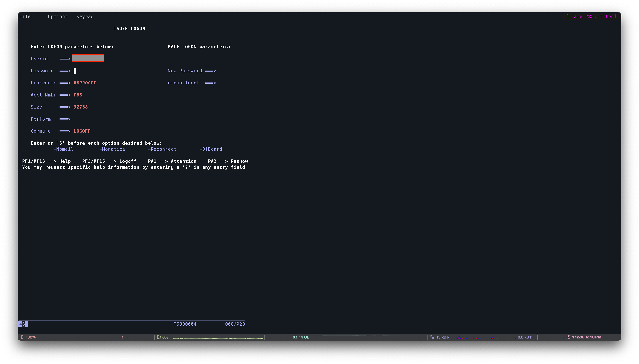
Task: Click the clock icon beside date
Action: click(568, 337)
